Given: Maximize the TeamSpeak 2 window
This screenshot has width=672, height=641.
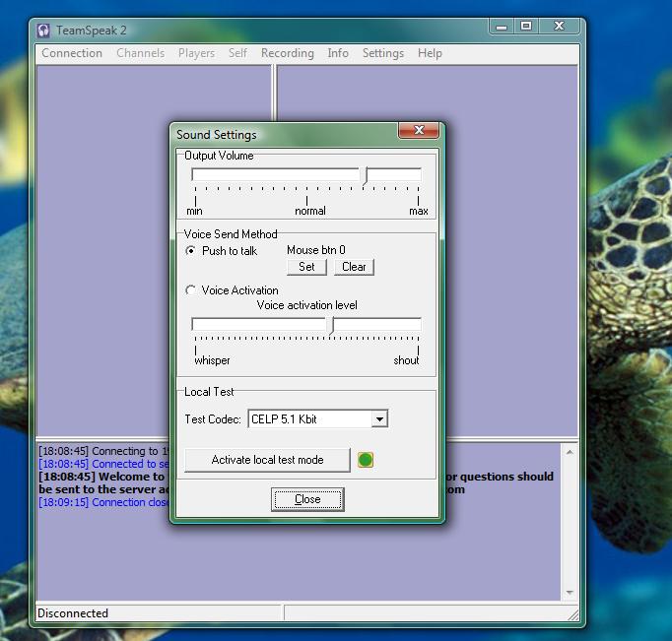Looking at the screenshot, I should (526, 27).
